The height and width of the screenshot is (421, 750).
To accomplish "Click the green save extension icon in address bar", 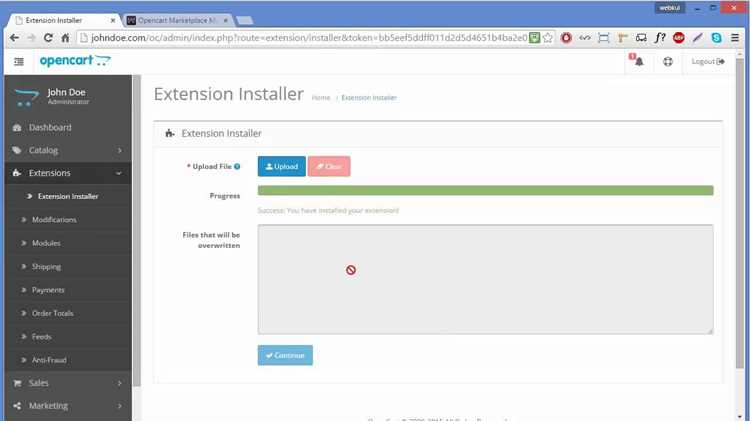I will tap(534, 37).
